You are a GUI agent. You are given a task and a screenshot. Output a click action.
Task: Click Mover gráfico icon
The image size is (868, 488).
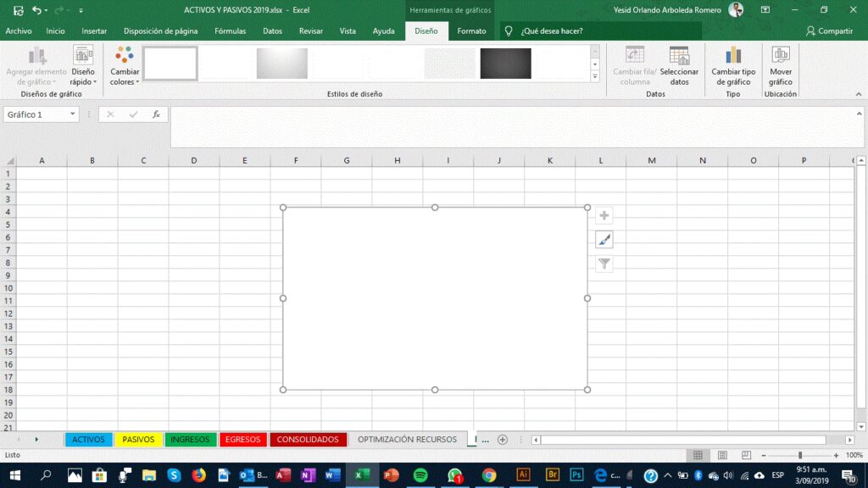pyautogui.click(x=780, y=66)
